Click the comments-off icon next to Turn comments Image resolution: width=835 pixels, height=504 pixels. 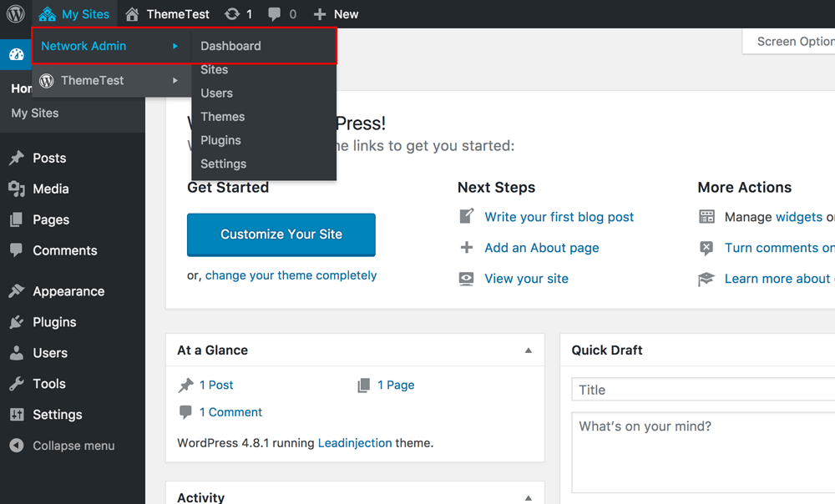(706, 248)
